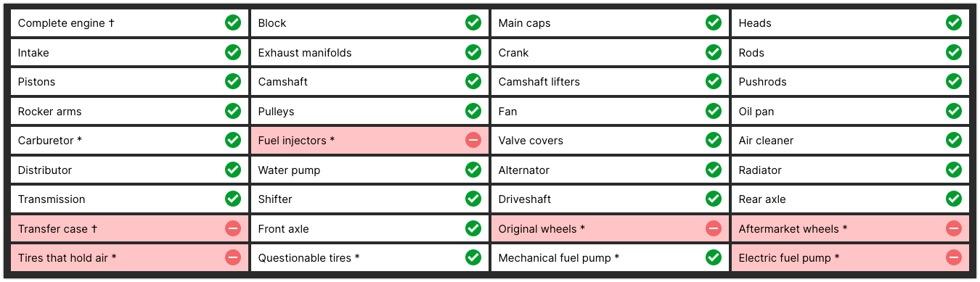The height and width of the screenshot is (282, 980).
Task: Select the Exhaust manifolds cell
Action: (x=369, y=52)
